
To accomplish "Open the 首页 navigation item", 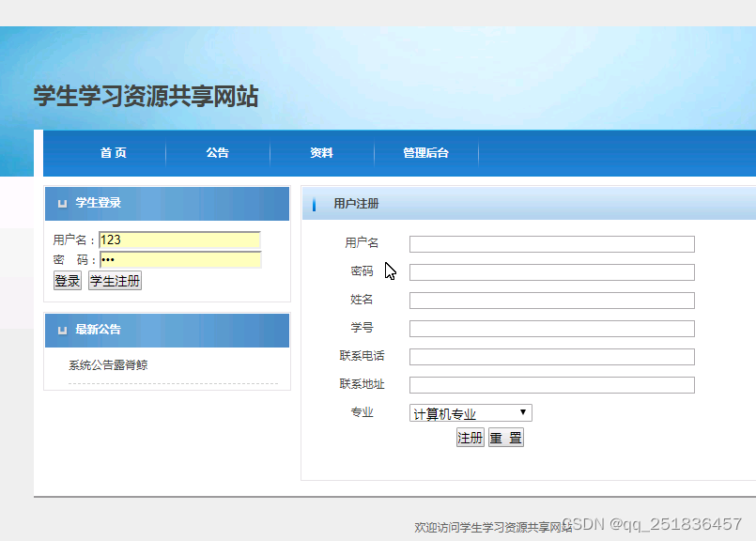I will 114,153.
